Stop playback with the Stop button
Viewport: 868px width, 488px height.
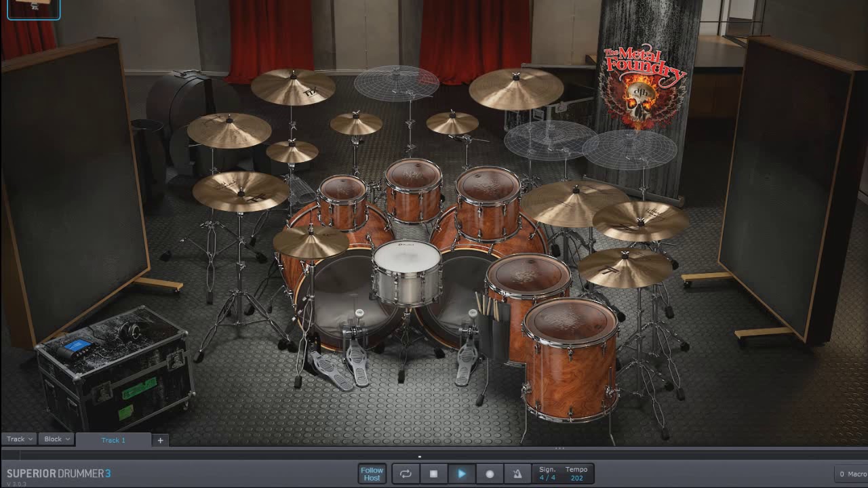(434, 474)
